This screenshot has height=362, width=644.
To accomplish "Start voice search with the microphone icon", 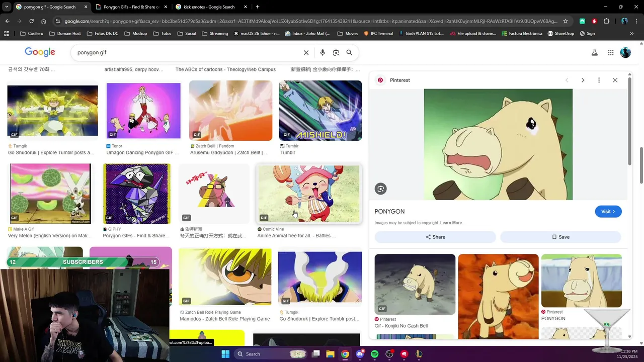I will [323, 52].
